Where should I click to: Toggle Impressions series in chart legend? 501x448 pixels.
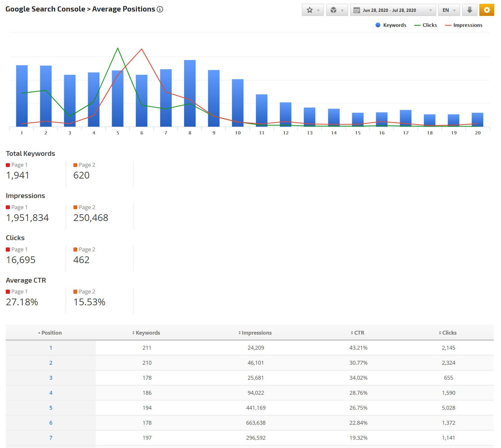click(x=464, y=25)
